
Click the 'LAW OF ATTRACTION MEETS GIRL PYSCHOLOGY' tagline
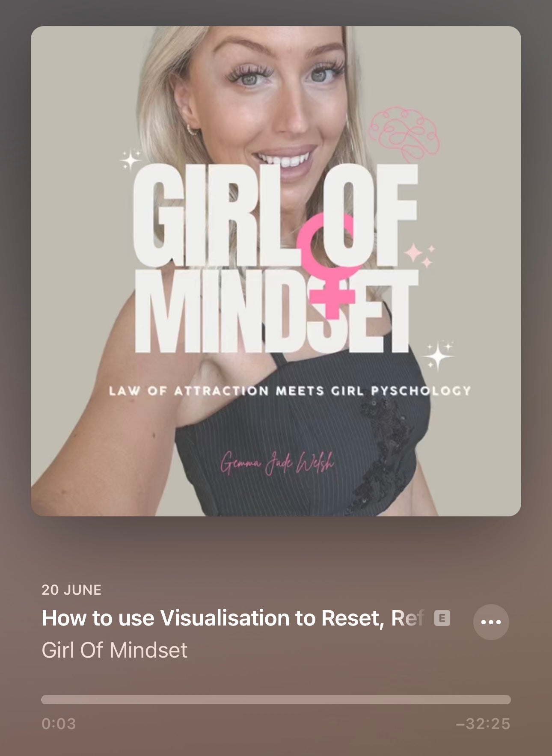click(x=290, y=391)
